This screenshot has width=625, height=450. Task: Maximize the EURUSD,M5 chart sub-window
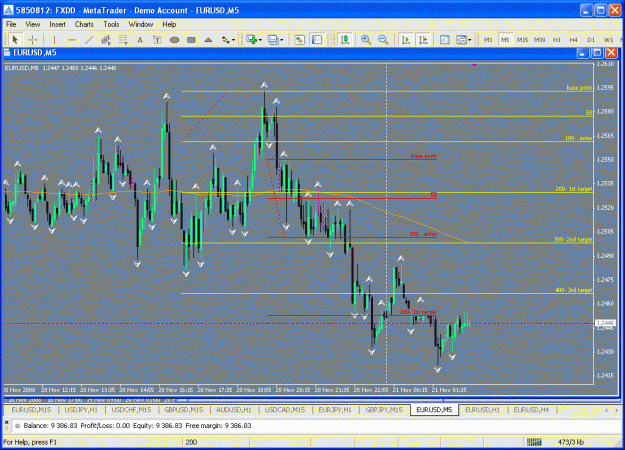(x=597, y=53)
